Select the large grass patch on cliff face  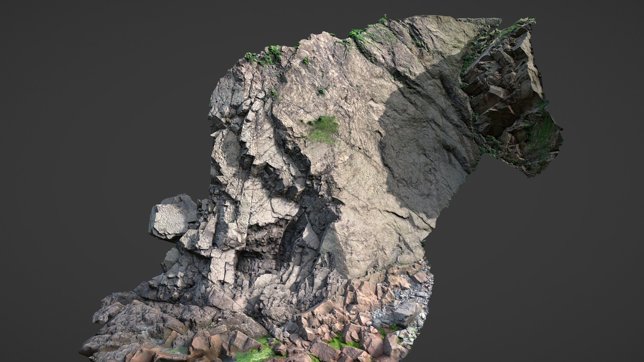tap(323, 129)
